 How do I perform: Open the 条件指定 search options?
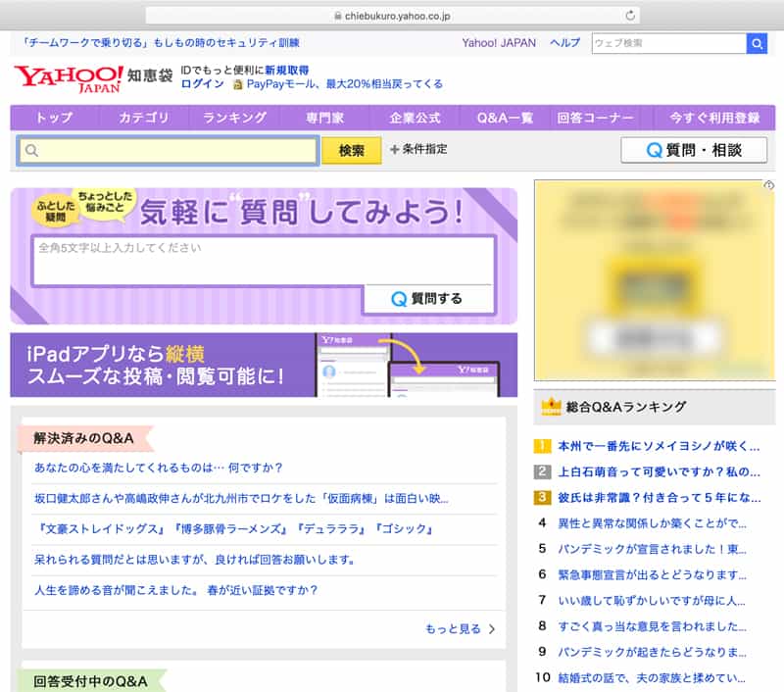pyautogui.click(x=418, y=149)
